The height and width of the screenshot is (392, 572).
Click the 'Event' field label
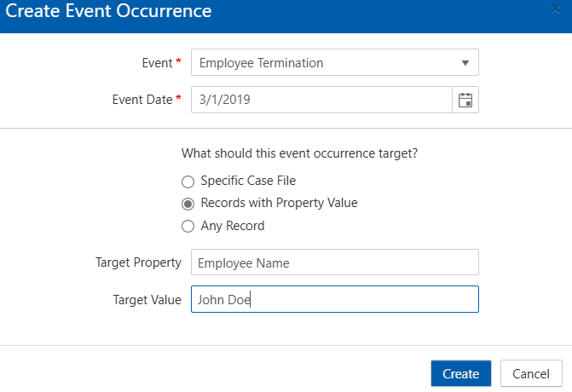pos(155,63)
